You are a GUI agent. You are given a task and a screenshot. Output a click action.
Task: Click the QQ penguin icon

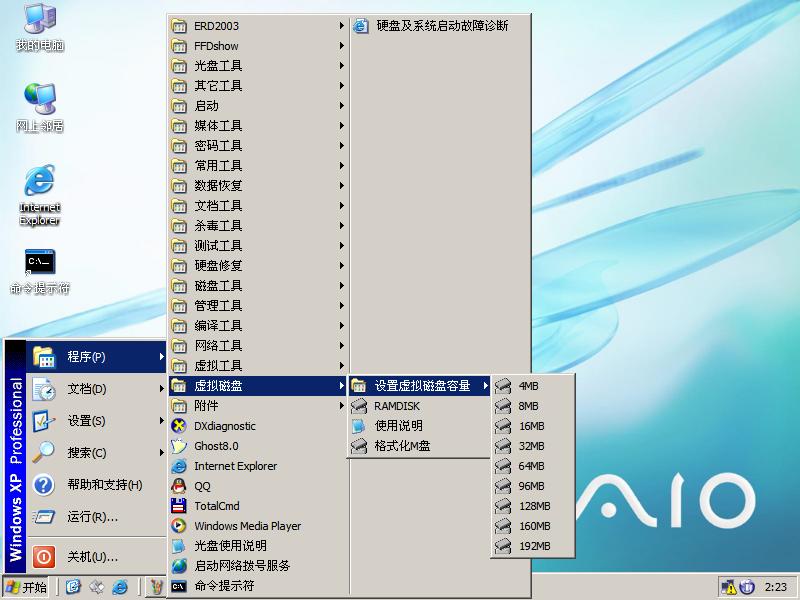point(179,486)
